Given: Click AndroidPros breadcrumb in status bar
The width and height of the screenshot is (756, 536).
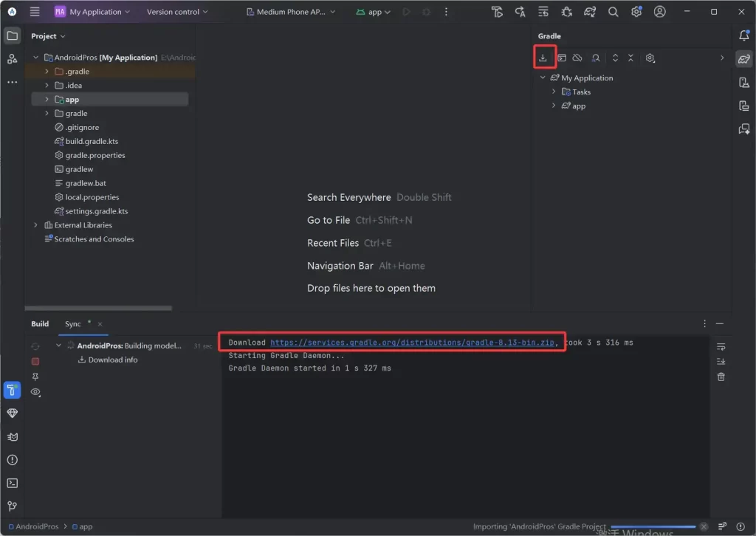Looking at the screenshot, I should (x=33, y=526).
